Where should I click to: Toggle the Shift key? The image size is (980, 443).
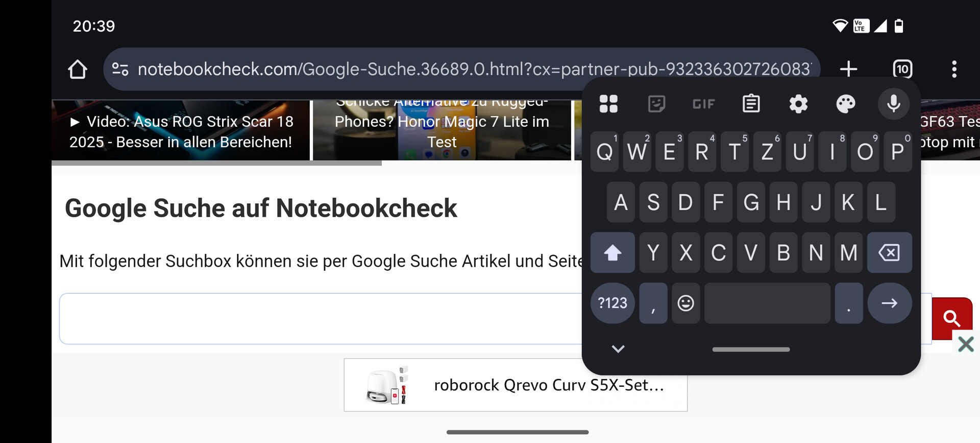tap(612, 252)
